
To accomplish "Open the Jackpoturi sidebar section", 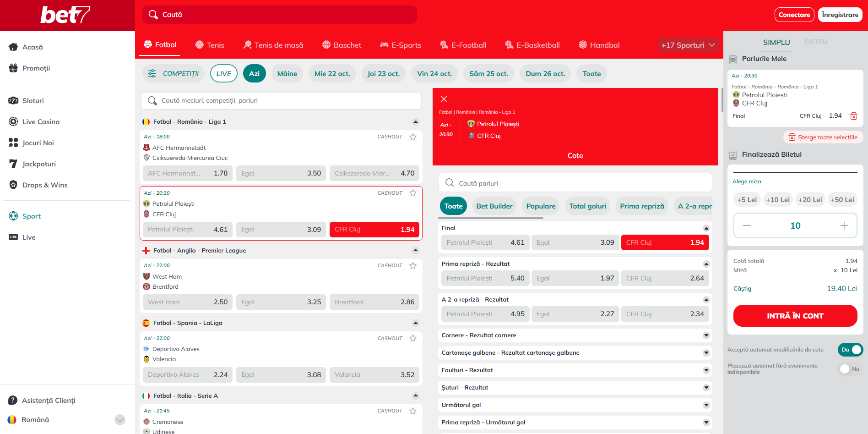I will point(39,164).
